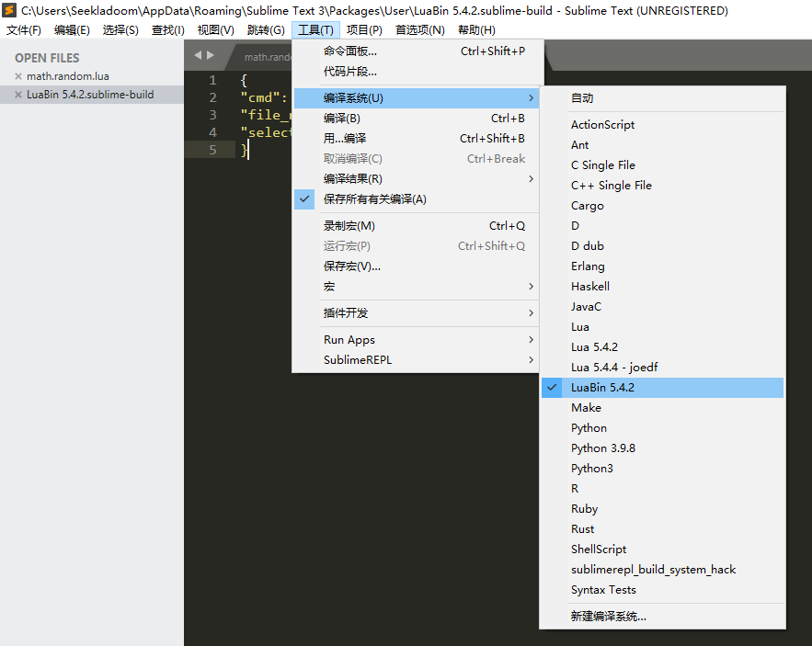812x646 pixels.
Task: Click the 工具(T) menu
Action: coord(316,30)
